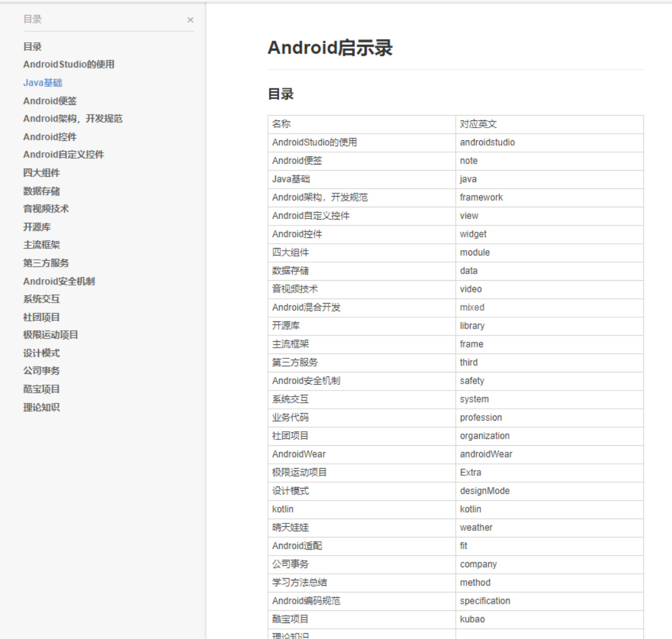This screenshot has height=639, width=672.
Task: Click the fit table cell
Action: click(550, 546)
